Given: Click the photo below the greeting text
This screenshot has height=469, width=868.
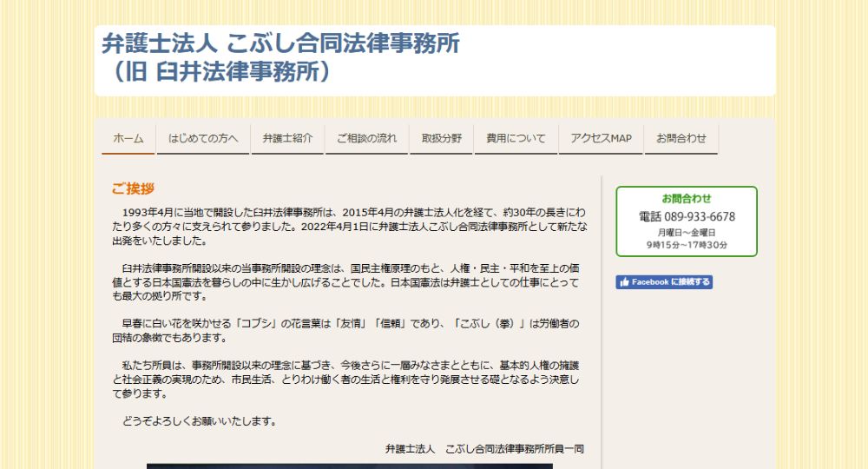Looking at the screenshot, I should pos(349,466).
